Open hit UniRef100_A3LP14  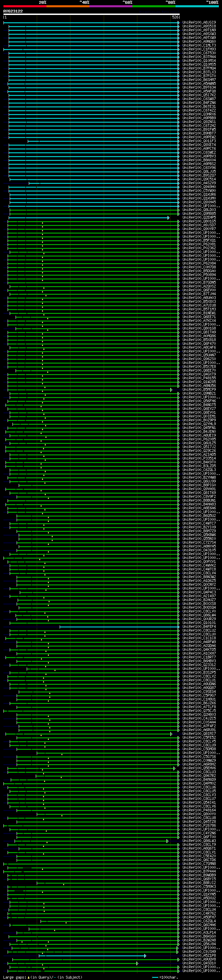199,932
